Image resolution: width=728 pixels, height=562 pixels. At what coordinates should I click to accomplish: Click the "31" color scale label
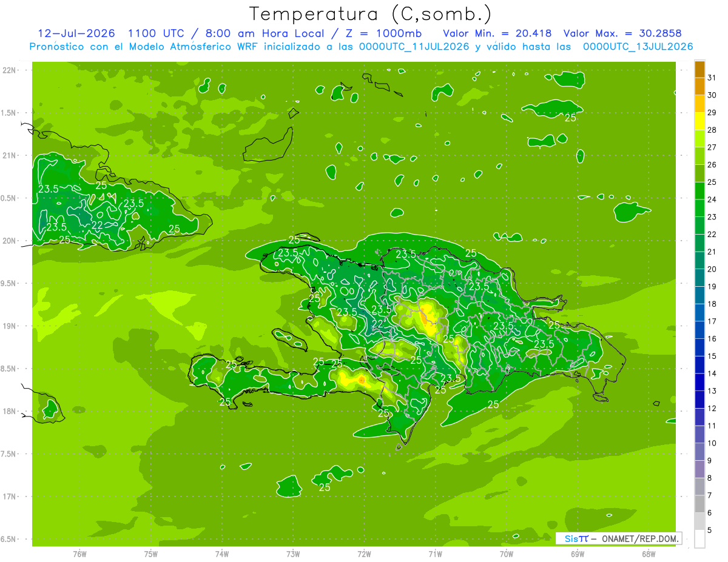712,78
